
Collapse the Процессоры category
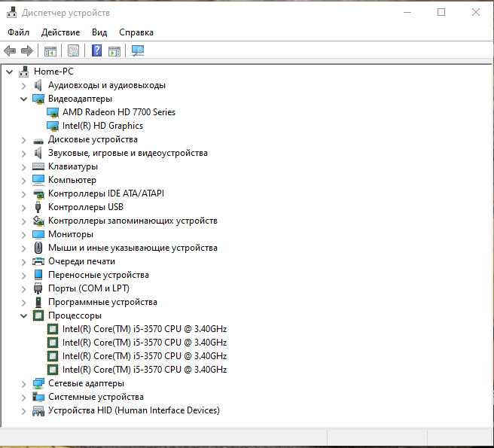point(24,315)
